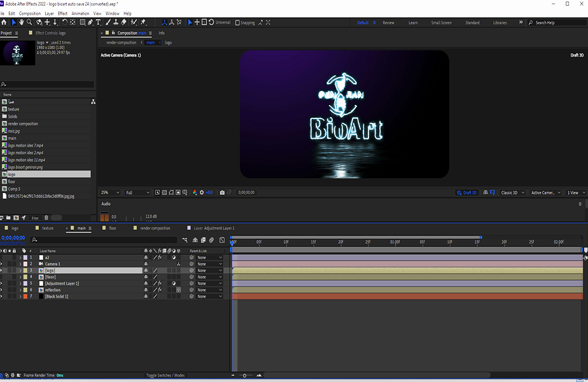Click Toggle Switches / Modes button
The height and width of the screenshot is (382, 588).
(x=165, y=375)
